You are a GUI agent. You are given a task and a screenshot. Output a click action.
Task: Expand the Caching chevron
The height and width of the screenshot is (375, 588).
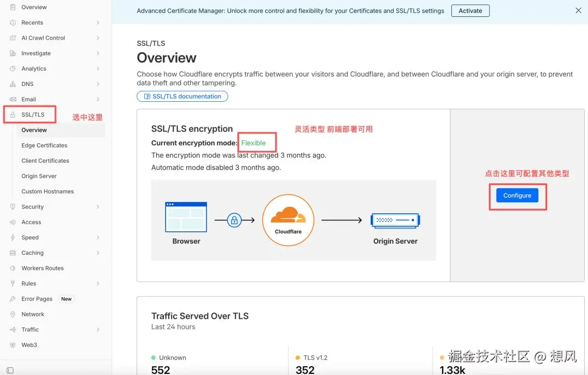point(98,253)
